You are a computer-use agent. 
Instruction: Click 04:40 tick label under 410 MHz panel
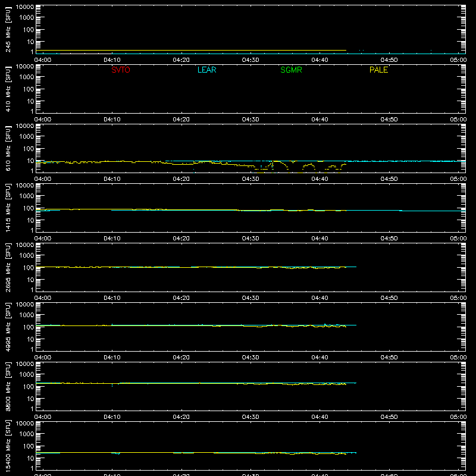[x=320, y=120]
